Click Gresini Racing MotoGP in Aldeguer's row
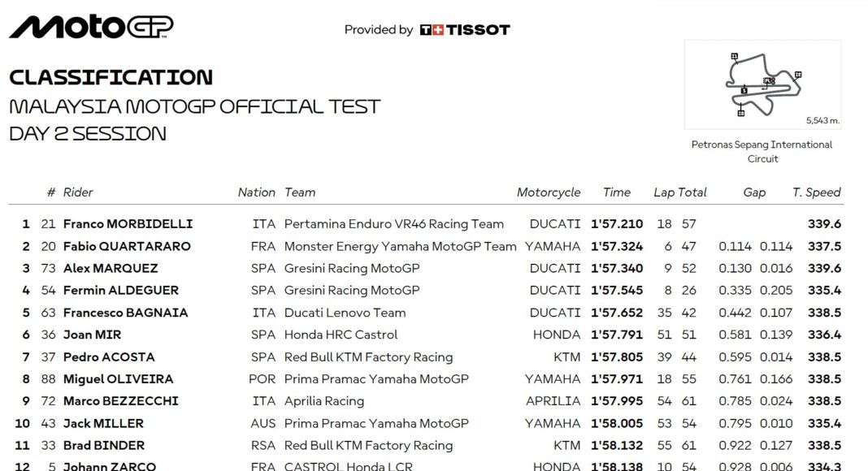Viewport: 868px width, 471px height. coord(352,290)
